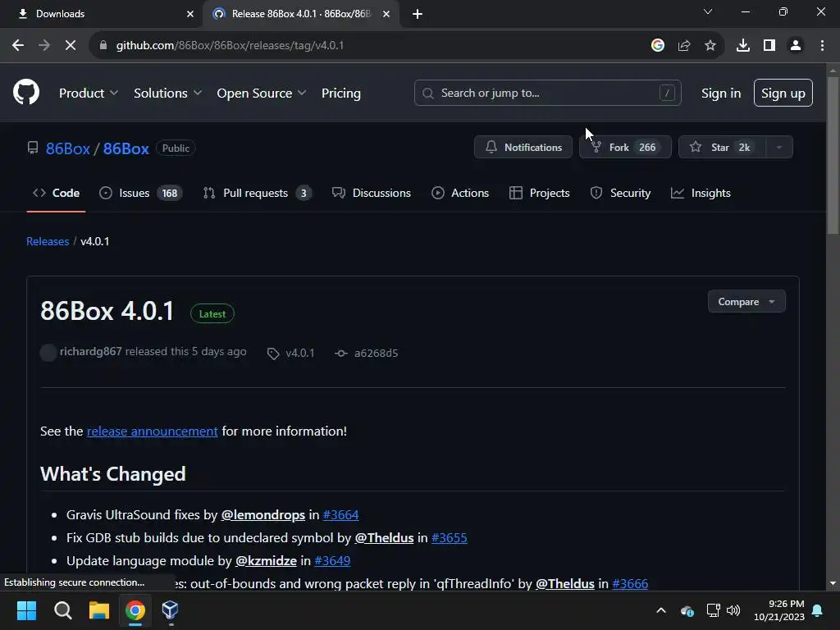The width and height of the screenshot is (840, 630).
Task: Go to Releases breadcrumb link
Action: [x=48, y=242]
